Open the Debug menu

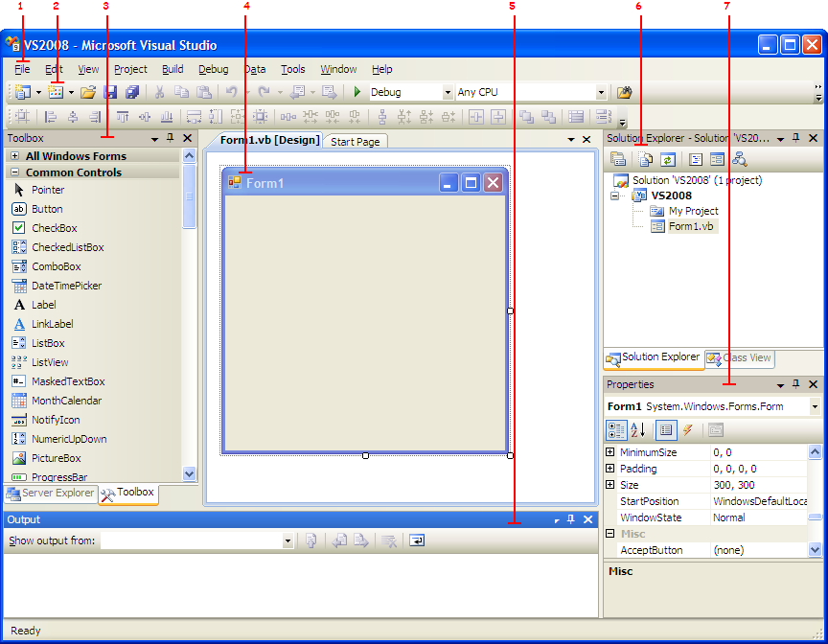(213, 69)
